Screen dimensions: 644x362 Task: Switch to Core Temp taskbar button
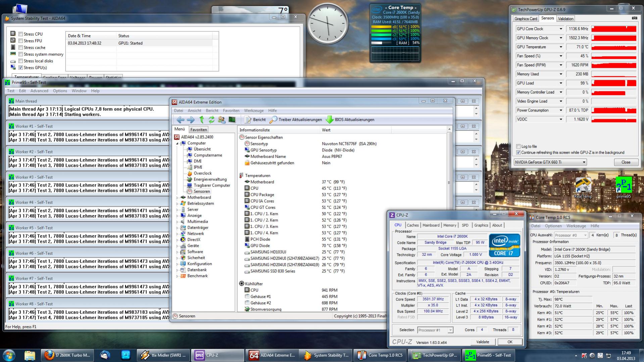point(380,355)
